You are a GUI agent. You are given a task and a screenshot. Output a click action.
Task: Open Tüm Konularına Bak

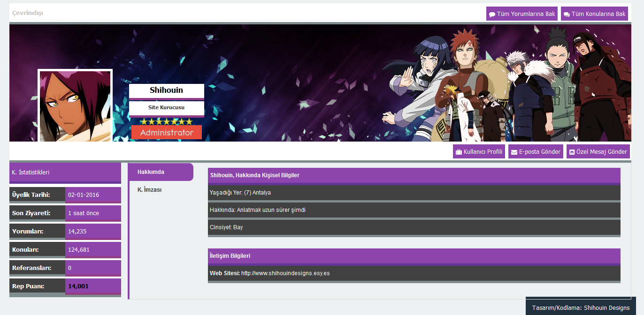(x=595, y=14)
